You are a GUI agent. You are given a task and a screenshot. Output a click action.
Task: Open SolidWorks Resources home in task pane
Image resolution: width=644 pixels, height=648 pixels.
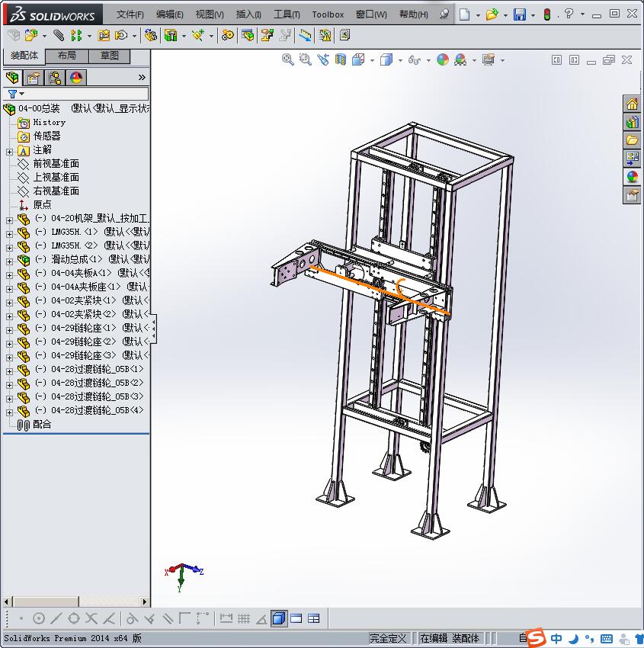[x=632, y=104]
